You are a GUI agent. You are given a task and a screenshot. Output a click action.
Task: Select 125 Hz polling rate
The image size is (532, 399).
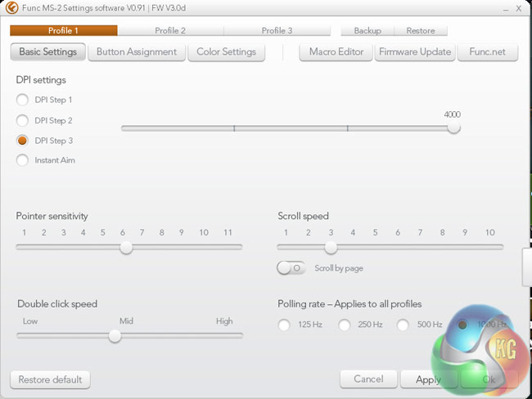click(x=284, y=325)
